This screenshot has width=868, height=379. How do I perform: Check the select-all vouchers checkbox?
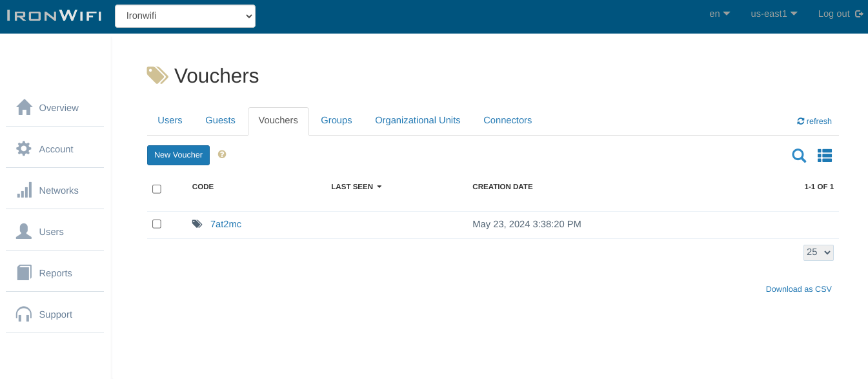point(157,189)
